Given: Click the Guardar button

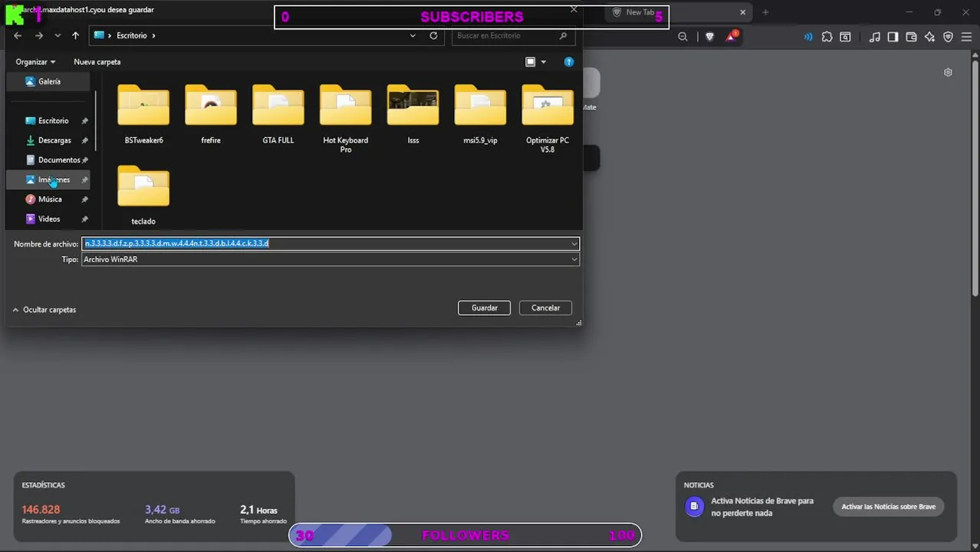Looking at the screenshot, I should coord(484,307).
